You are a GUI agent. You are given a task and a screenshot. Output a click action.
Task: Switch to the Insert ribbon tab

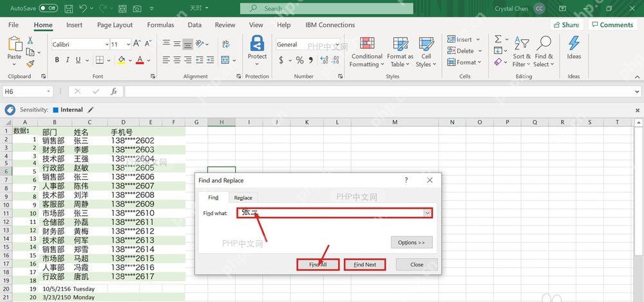74,25
